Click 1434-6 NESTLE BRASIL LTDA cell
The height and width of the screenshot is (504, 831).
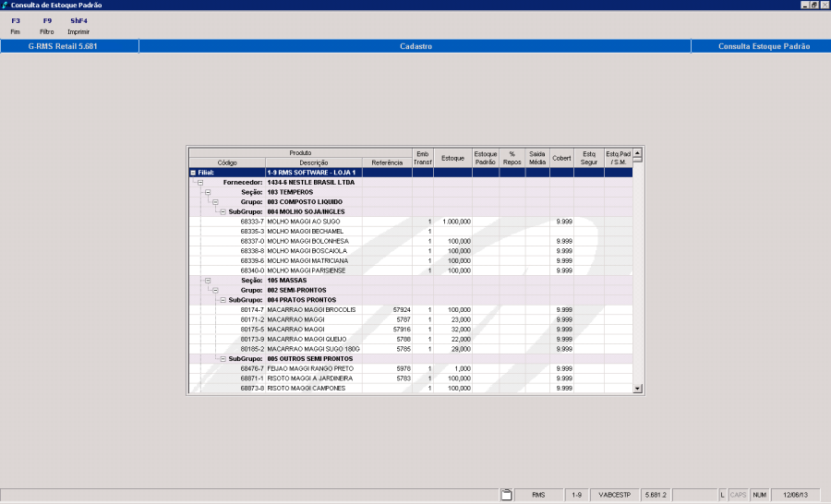pyautogui.click(x=314, y=183)
